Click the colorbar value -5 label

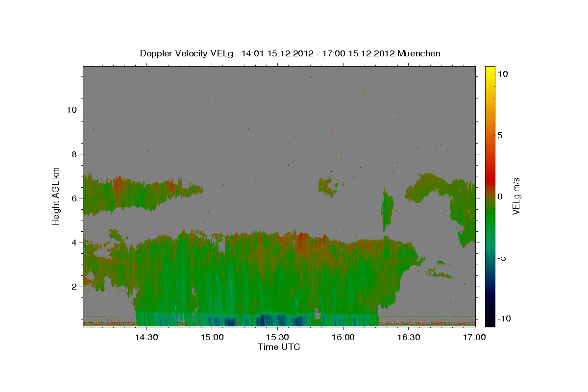501,258
